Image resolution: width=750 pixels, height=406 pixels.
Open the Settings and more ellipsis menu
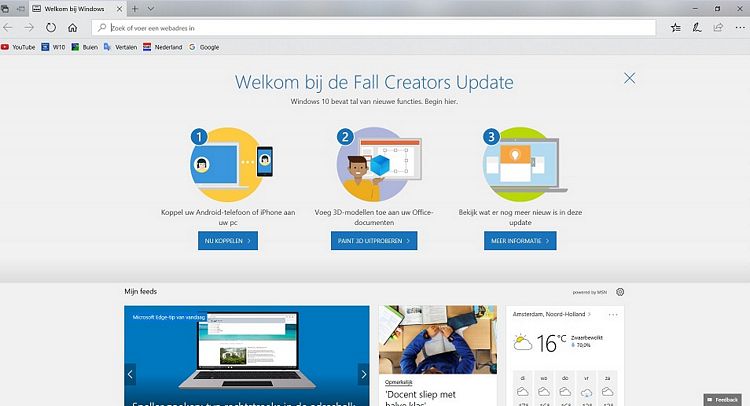point(740,28)
